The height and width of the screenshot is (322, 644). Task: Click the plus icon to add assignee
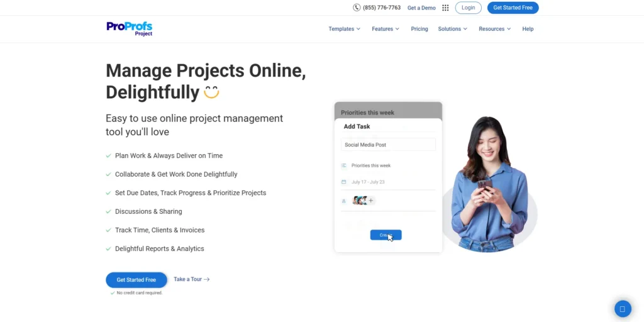pyautogui.click(x=371, y=201)
